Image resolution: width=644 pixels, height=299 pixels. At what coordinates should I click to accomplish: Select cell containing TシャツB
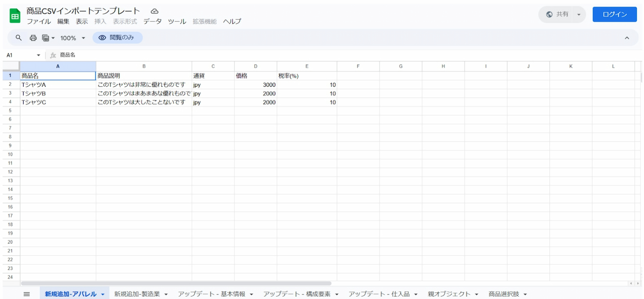click(58, 93)
